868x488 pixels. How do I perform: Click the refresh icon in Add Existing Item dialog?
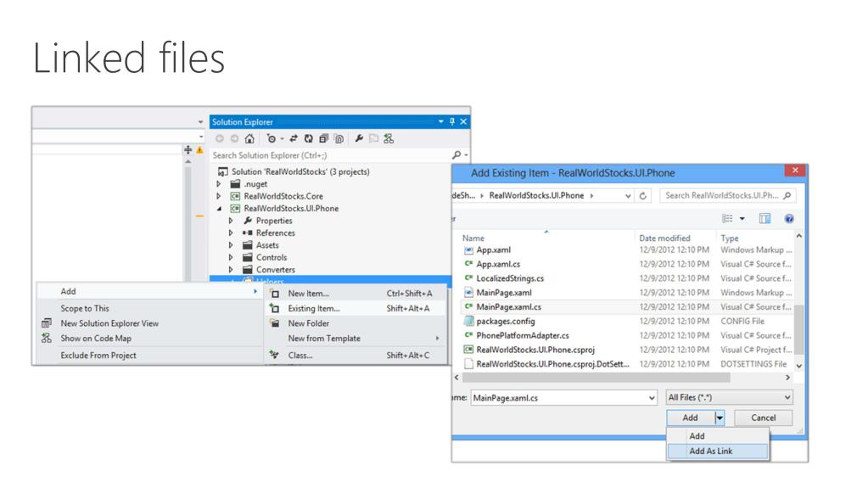pyautogui.click(x=642, y=195)
